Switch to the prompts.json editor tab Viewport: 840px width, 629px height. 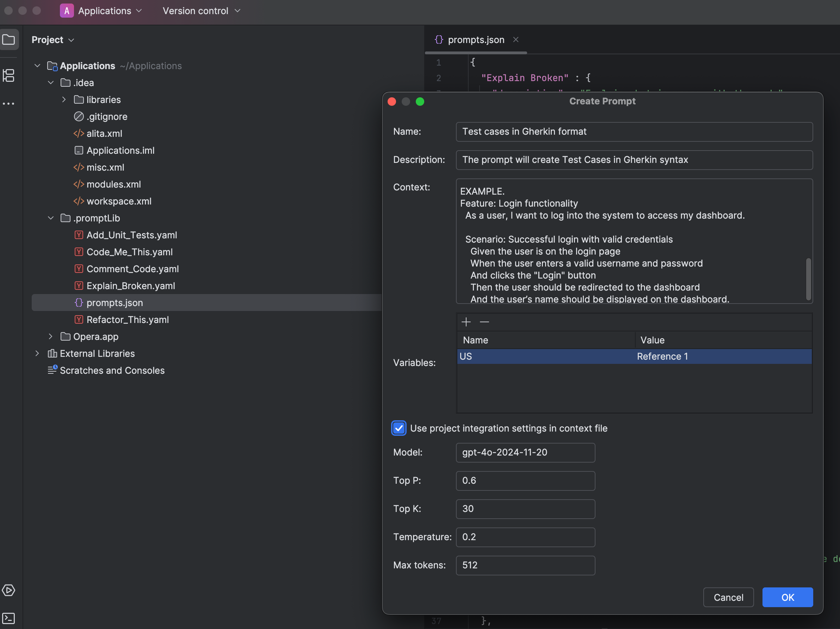click(476, 39)
